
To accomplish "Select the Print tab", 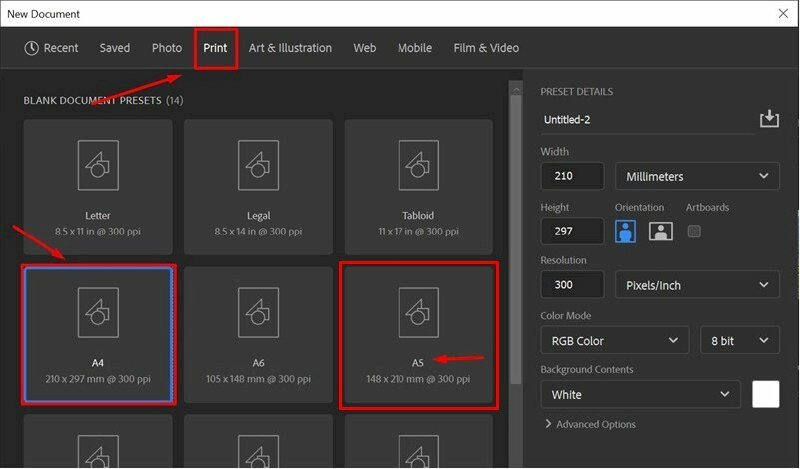I will coord(215,48).
